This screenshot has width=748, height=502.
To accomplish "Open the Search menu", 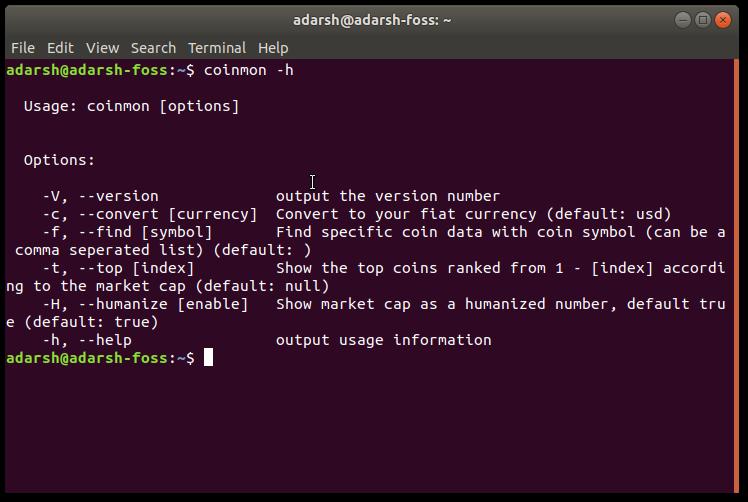I will pos(153,48).
